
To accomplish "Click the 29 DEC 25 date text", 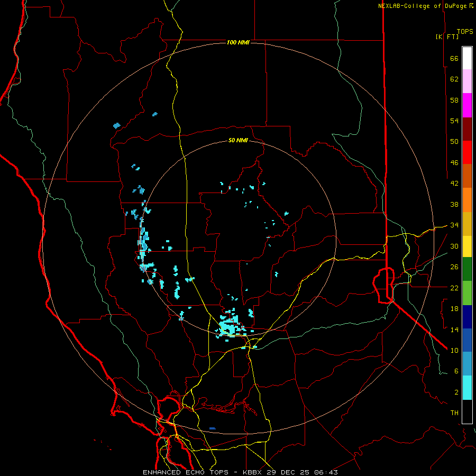I will [x=289, y=472].
